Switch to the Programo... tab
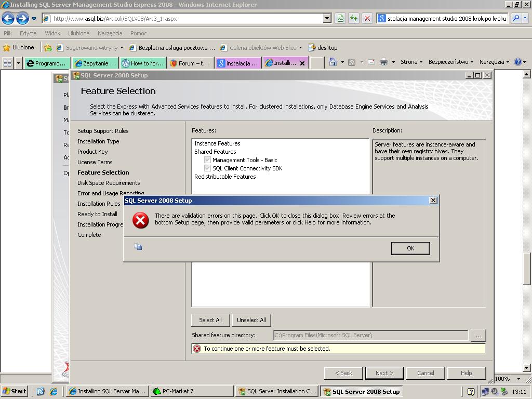532x399 pixels. 47,63
